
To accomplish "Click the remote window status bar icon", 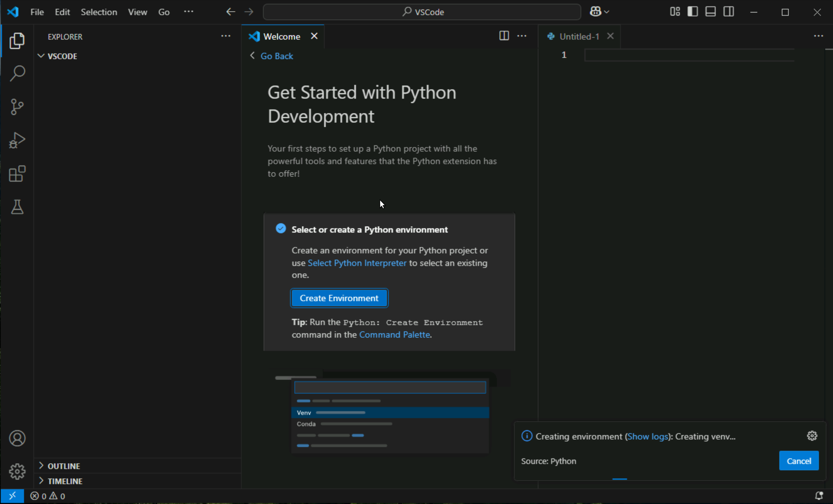I will 12,496.
